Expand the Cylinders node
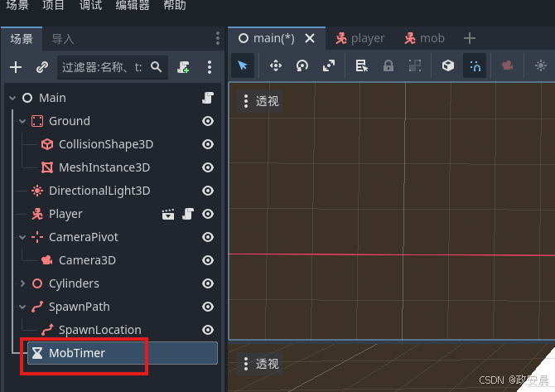 click(22, 283)
